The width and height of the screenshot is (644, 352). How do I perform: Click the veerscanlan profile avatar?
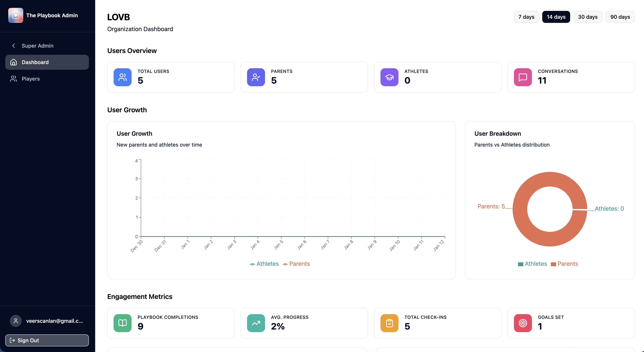16,321
